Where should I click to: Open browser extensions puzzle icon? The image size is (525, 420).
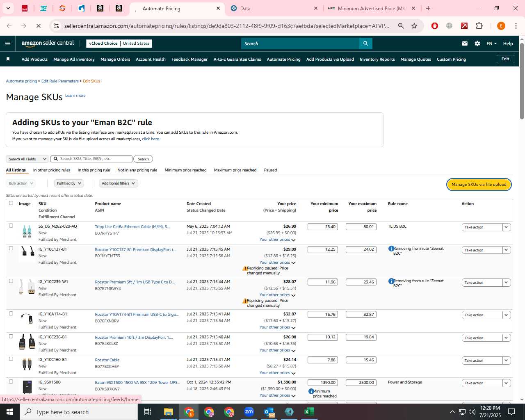[479, 26]
